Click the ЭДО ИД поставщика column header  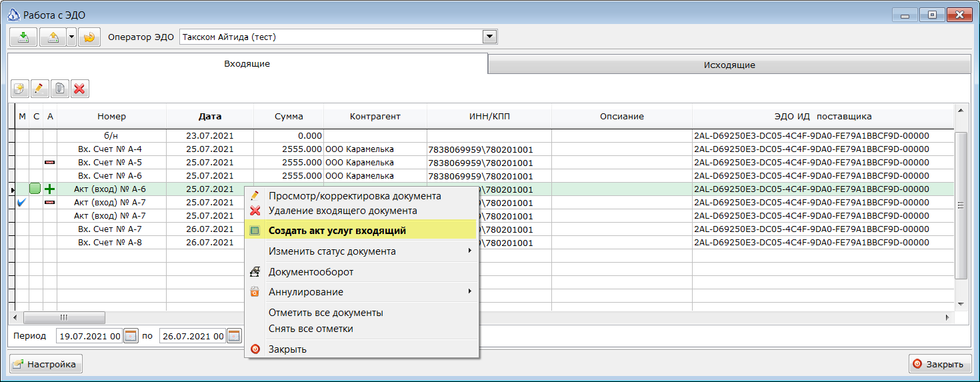pyautogui.click(x=823, y=116)
